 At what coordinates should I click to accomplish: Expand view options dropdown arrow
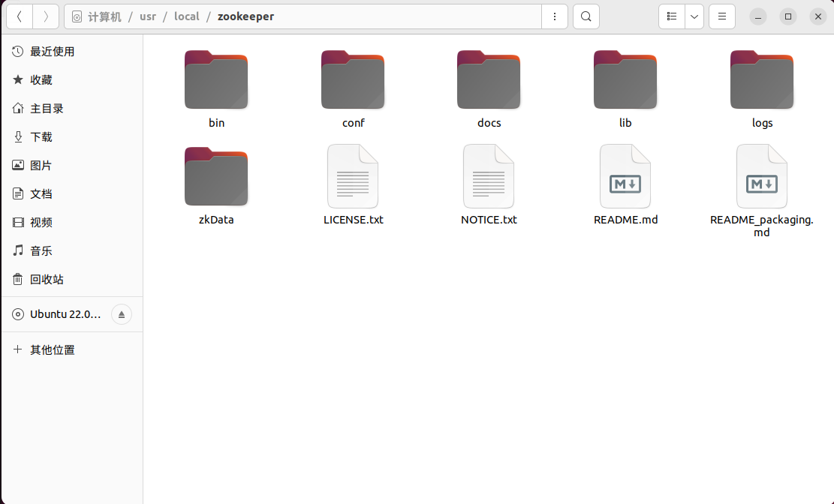(x=694, y=16)
